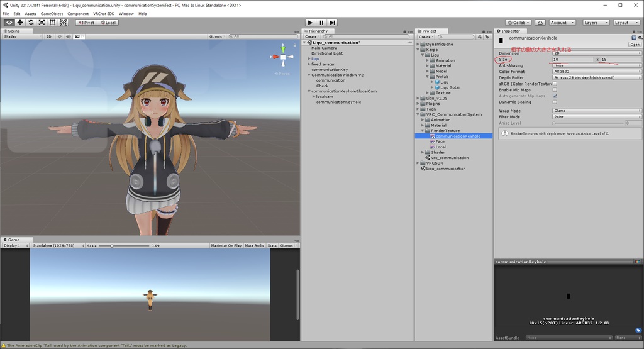Step one frame forward
The height and width of the screenshot is (349, 644).
click(332, 23)
